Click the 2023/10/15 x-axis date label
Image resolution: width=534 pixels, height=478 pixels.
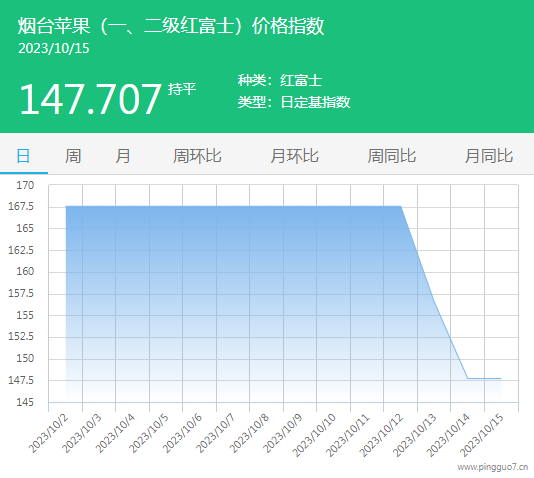tap(482, 435)
